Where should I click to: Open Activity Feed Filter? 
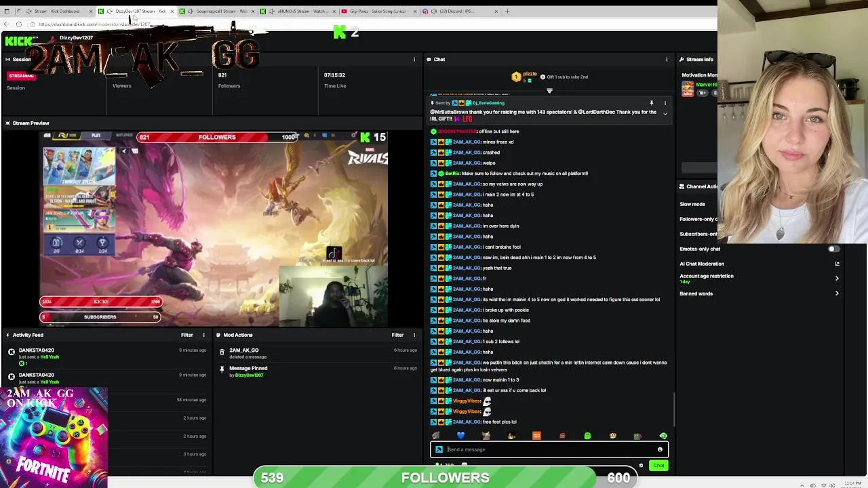pyautogui.click(x=186, y=335)
